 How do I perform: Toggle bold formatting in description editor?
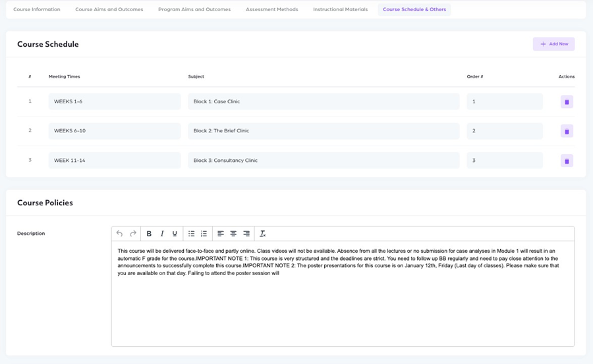pos(149,234)
